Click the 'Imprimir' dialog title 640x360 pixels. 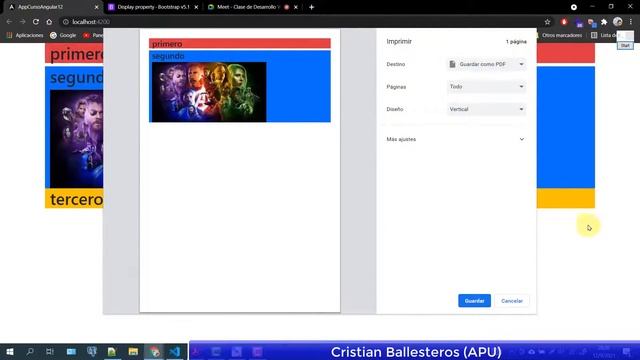coord(399,41)
